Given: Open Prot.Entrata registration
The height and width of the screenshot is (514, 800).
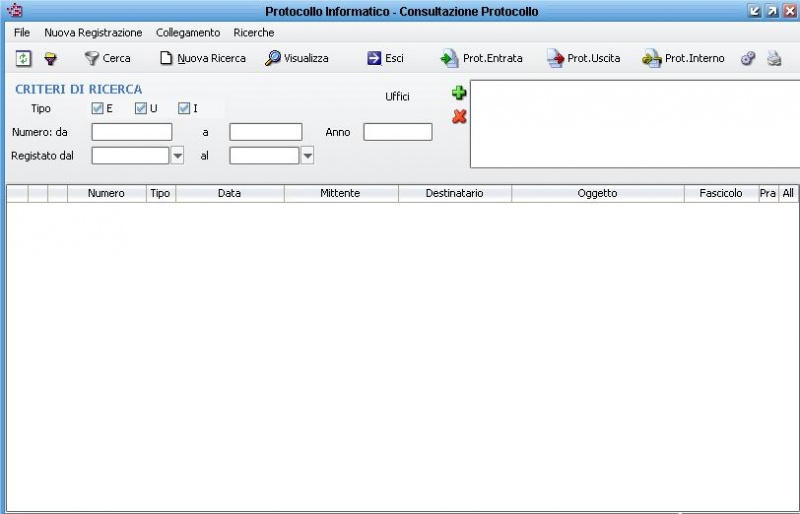Looking at the screenshot, I should (x=481, y=58).
